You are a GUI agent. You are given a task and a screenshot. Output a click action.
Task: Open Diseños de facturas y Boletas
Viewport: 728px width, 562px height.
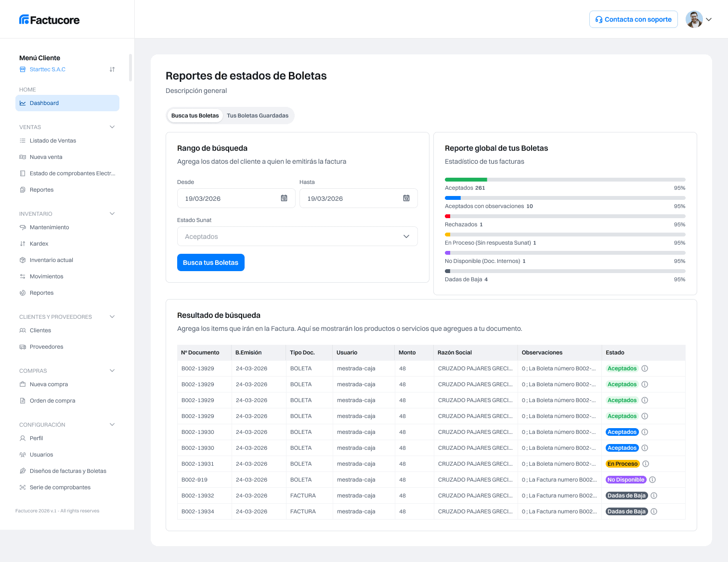67,471
